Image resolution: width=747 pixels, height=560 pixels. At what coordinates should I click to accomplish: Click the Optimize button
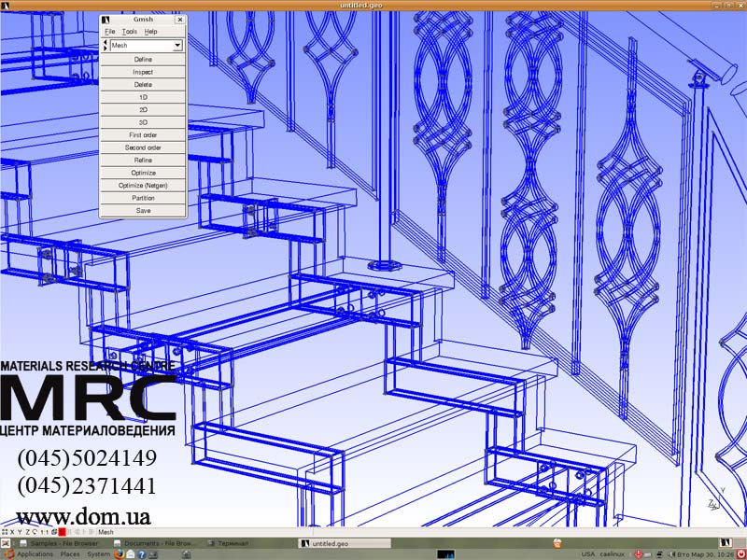[x=143, y=173]
